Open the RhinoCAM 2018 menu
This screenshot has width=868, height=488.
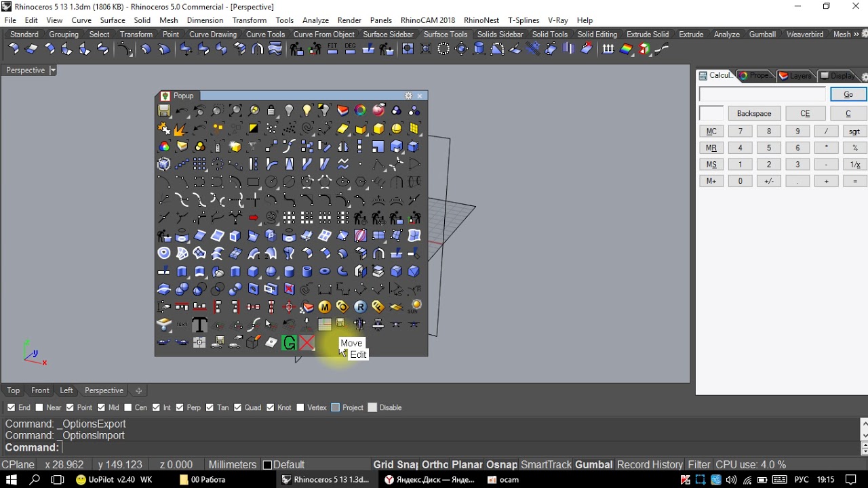click(428, 20)
